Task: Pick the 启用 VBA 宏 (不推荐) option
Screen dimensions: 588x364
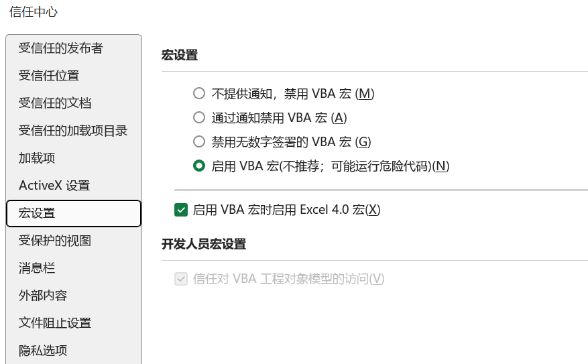Action: coord(198,166)
